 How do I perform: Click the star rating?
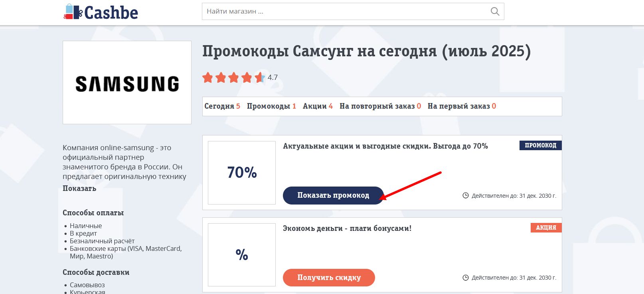pos(233,77)
